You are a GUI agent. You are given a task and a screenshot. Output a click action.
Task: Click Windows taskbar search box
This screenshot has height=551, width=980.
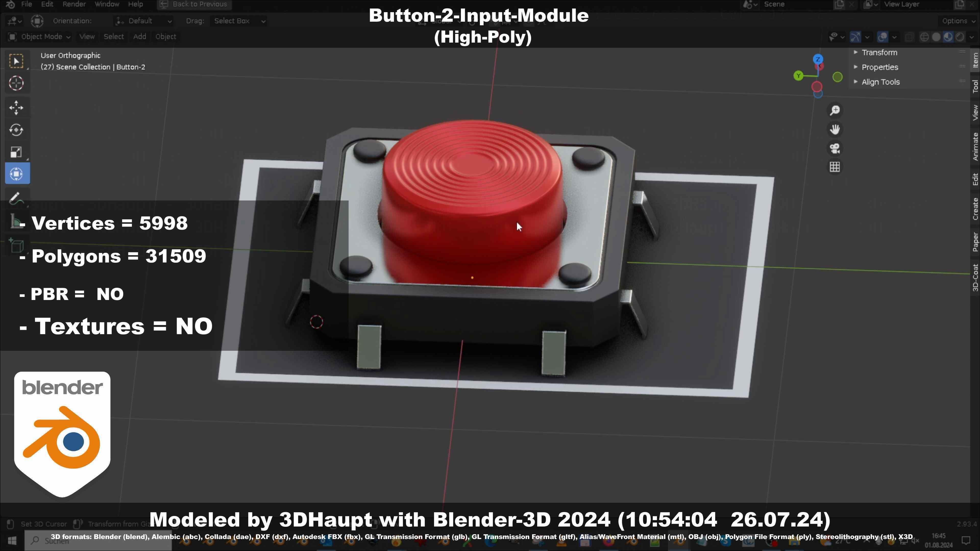(98, 540)
